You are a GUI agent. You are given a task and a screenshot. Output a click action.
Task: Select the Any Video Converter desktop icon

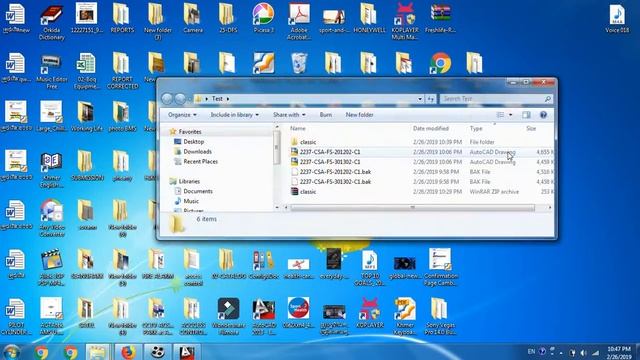coord(51,218)
